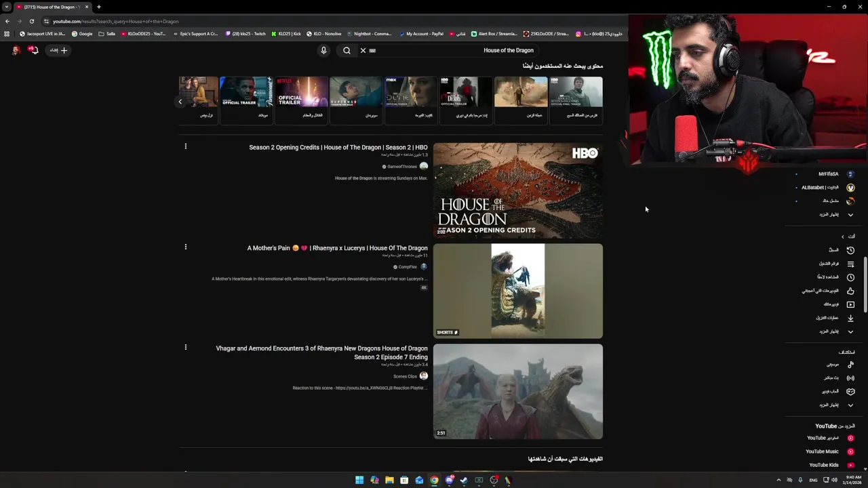
Task: Select the House of the Dragon browser tab
Action: [53, 7]
